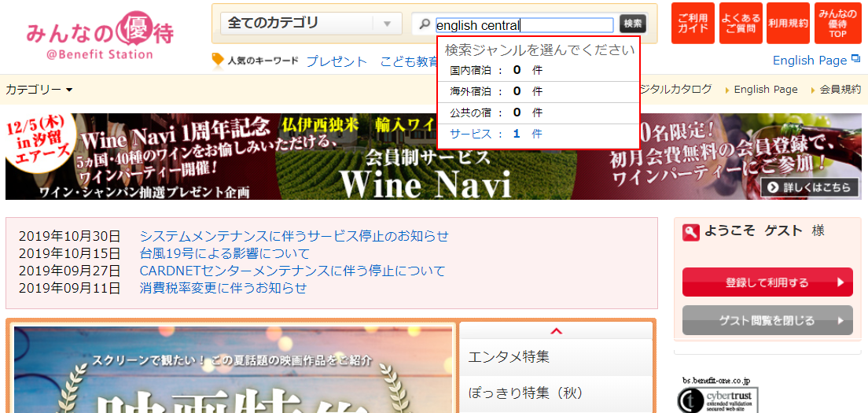Open the よくあるご質問 FAQ button
The width and height of the screenshot is (868, 413).
coord(741,24)
